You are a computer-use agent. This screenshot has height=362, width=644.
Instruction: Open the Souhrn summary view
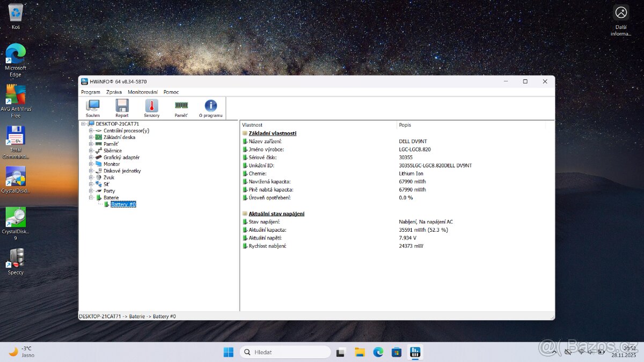coord(92,106)
